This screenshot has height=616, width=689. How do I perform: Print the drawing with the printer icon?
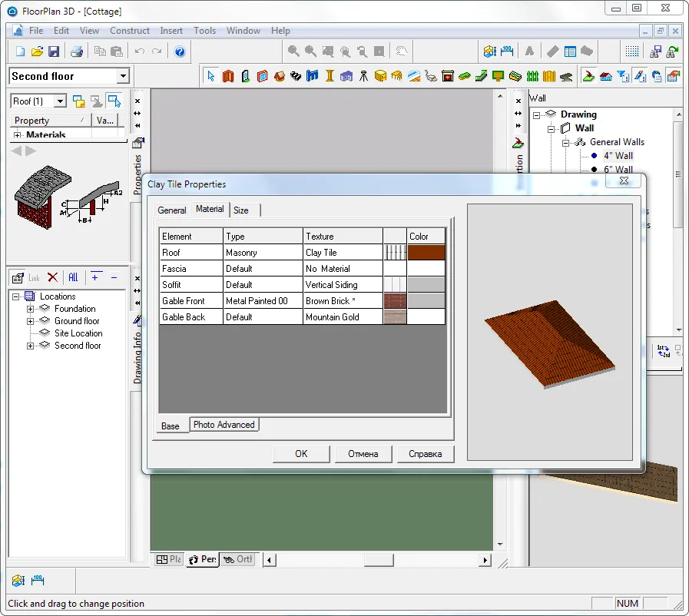click(x=77, y=51)
